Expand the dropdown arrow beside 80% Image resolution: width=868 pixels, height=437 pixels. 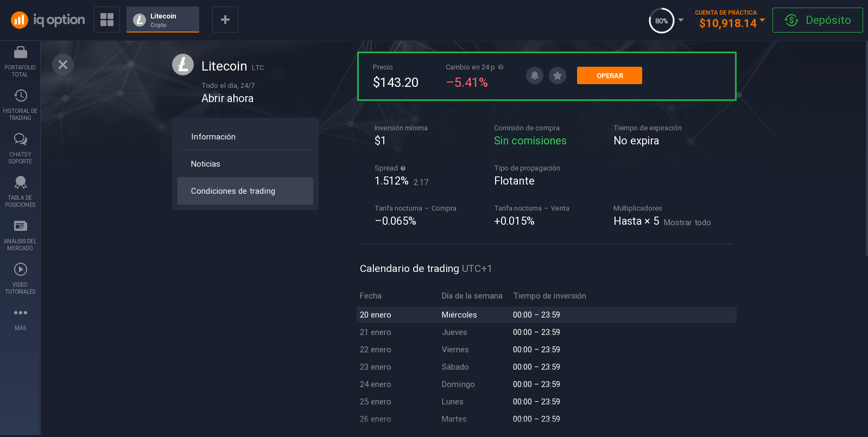click(x=681, y=20)
